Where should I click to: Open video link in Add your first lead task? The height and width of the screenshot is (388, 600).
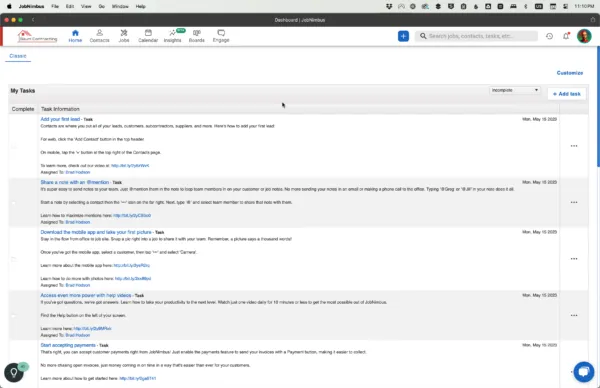pos(130,166)
